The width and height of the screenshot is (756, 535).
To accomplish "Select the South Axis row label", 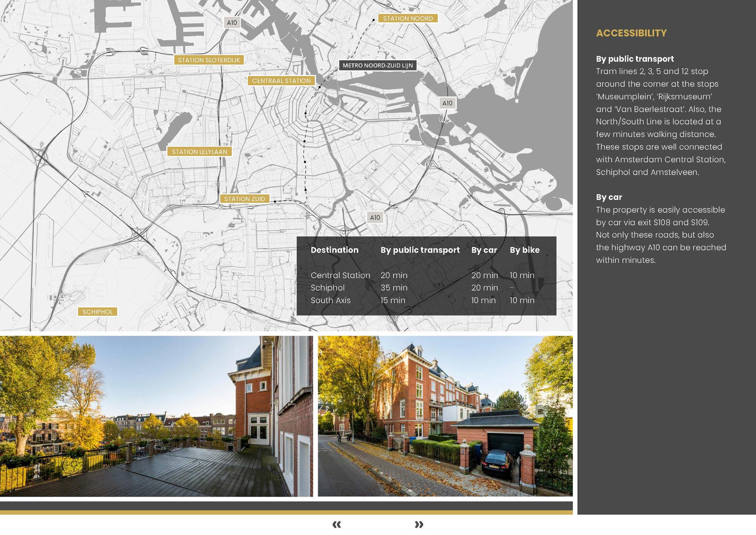I will 331,300.
